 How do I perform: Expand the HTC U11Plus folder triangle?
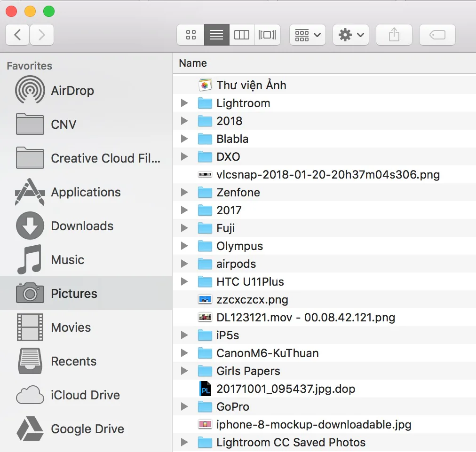click(x=184, y=281)
